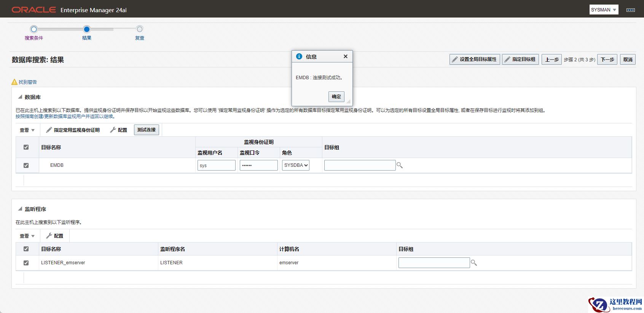This screenshot has width=644, height=313.
Task: Click the LISTENER_emserver target name
Action: tap(63, 263)
